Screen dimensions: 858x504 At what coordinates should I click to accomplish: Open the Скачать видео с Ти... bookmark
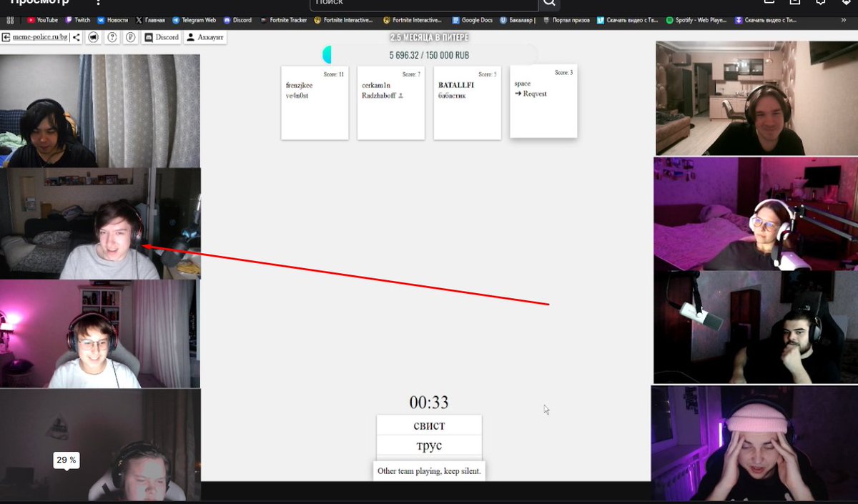767,20
